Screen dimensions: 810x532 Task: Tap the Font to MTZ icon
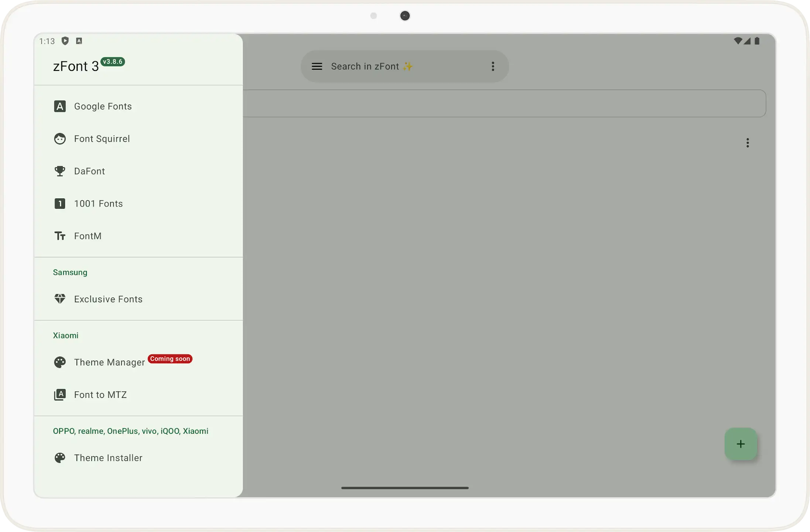click(x=60, y=395)
